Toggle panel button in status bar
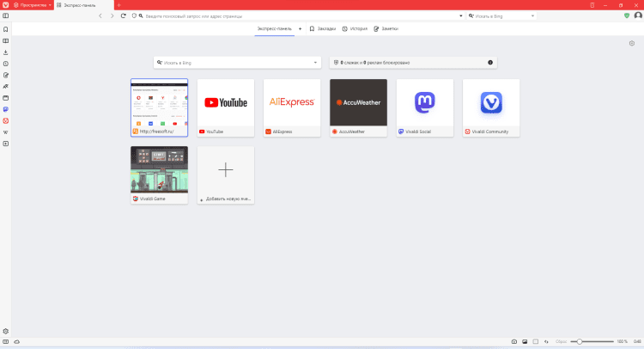This screenshot has width=644, height=349. (6, 341)
